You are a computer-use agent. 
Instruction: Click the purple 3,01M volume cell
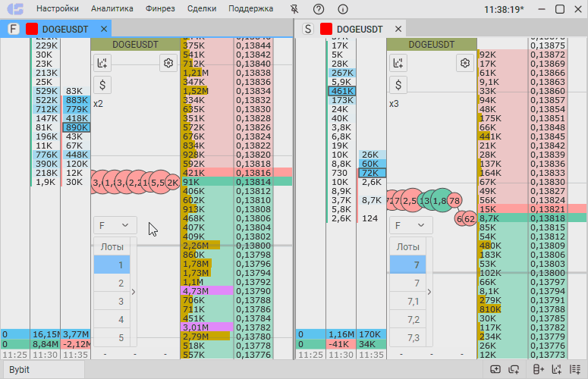tap(207, 327)
